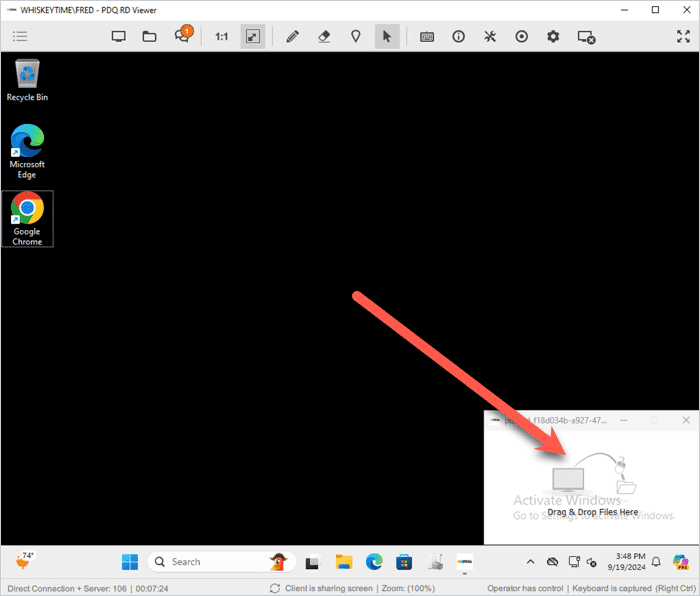Launch Edge from the remote taskbar
This screenshot has width=700, height=596.
coord(374,562)
